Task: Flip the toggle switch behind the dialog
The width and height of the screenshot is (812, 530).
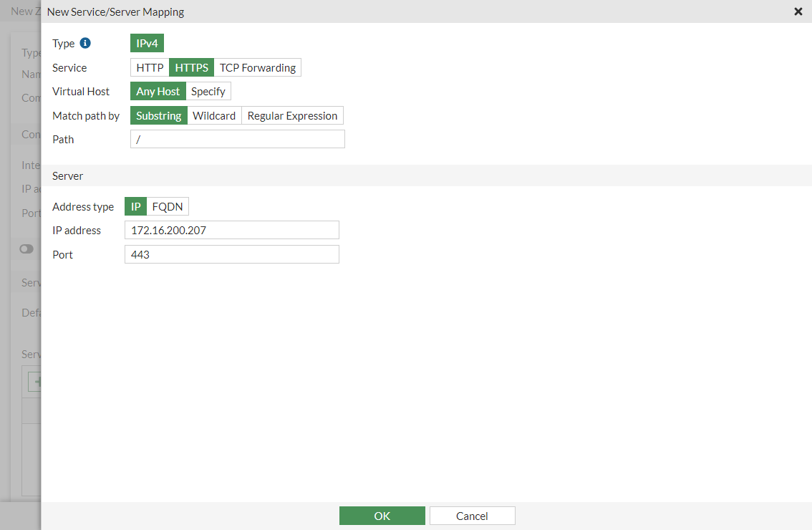Action: 26,249
